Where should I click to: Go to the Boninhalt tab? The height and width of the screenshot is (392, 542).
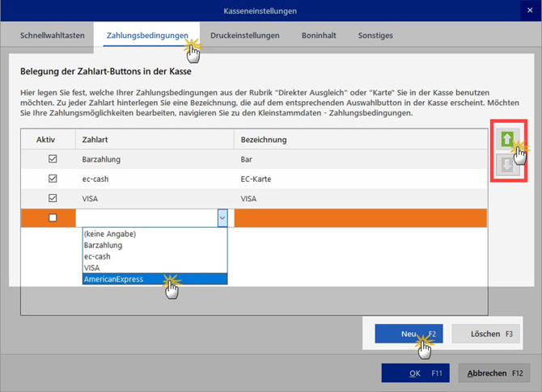pos(318,36)
